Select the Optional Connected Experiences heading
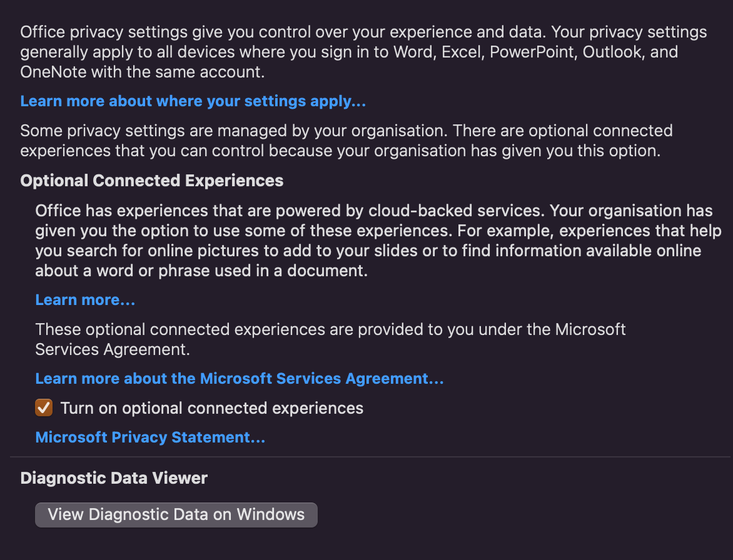Image resolution: width=733 pixels, height=560 pixels. click(x=152, y=181)
